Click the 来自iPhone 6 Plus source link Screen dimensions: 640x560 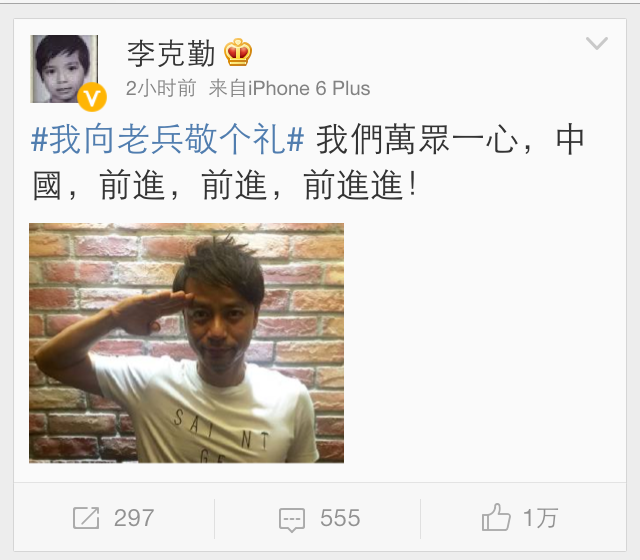289,89
